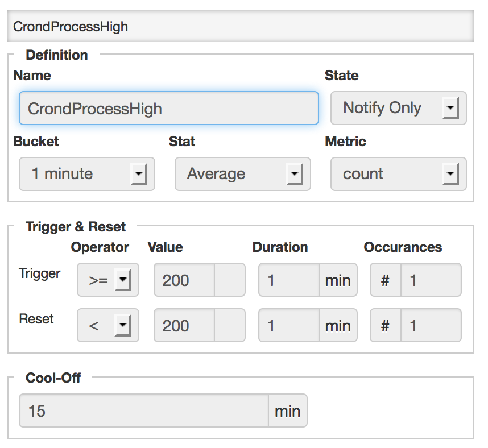This screenshot has width=488, height=448.
Task: Select the Reset duration input field
Action: [x=288, y=325]
